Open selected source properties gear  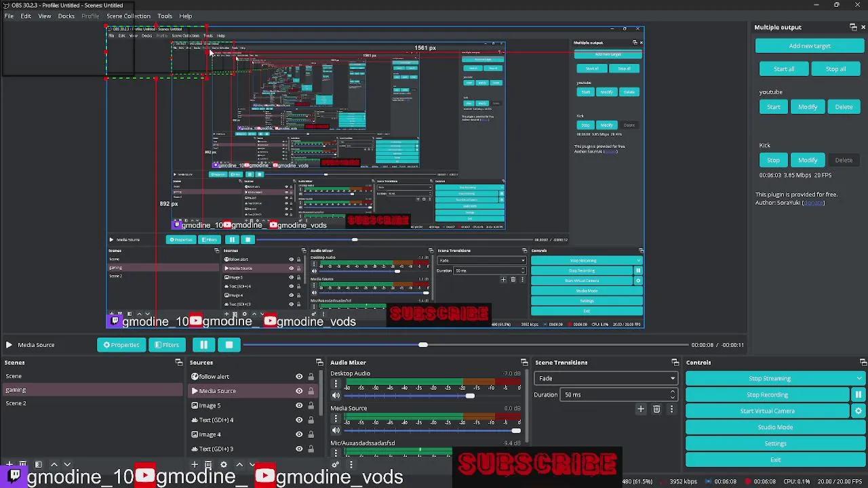click(223, 465)
